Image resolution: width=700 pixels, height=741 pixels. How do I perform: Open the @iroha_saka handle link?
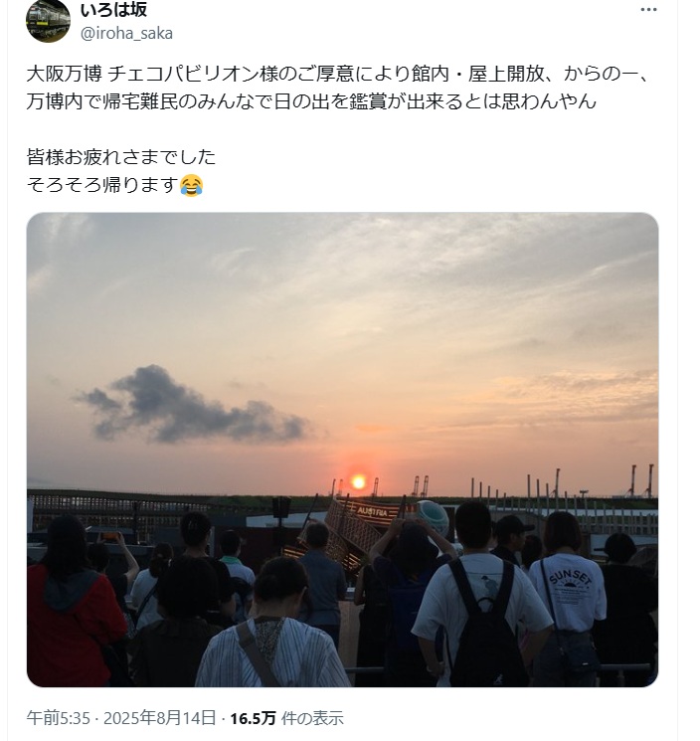tap(126, 34)
